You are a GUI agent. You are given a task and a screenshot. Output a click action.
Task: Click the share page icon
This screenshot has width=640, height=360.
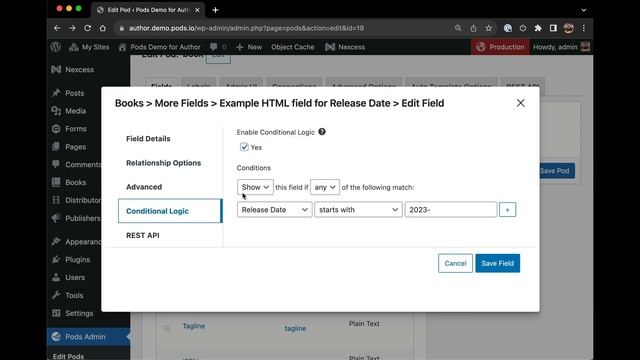coord(473,28)
